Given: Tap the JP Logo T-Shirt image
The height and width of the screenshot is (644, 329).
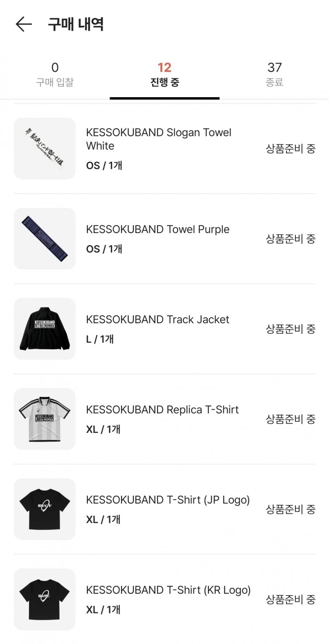Looking at the screenshot, I should coord(45,509).
